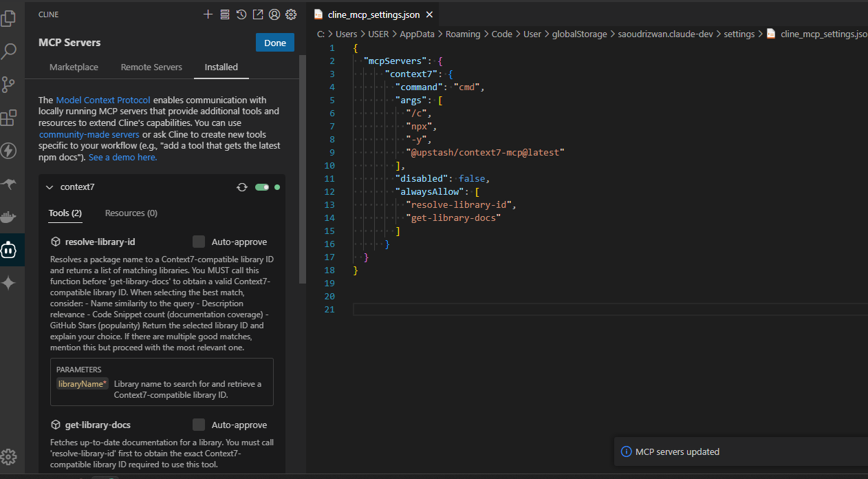Image resolution: width=868 pixels, height=479 pixels.
Task: Collapse the context7 server section
Action: (50, 187)
